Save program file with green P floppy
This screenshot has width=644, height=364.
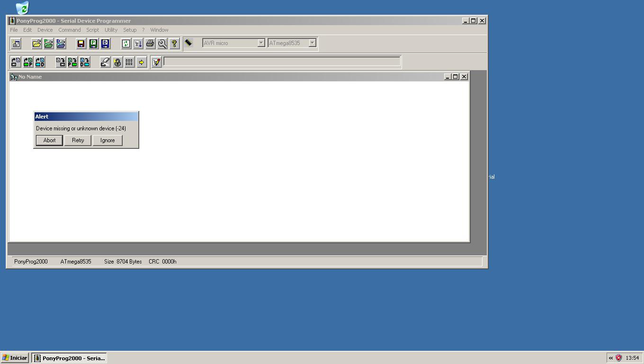(x=93, y=44)
